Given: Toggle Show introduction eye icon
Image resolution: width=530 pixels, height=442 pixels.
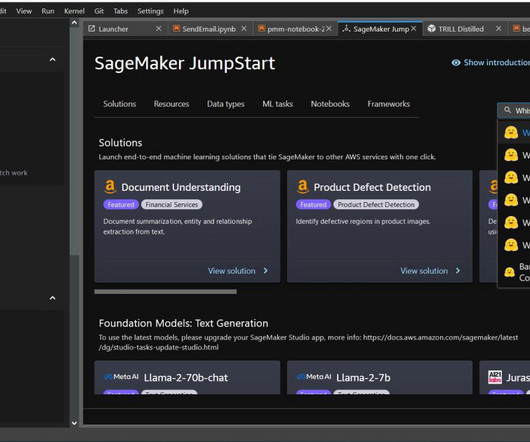Looking at the screenshot, I should tap(456, 63).
